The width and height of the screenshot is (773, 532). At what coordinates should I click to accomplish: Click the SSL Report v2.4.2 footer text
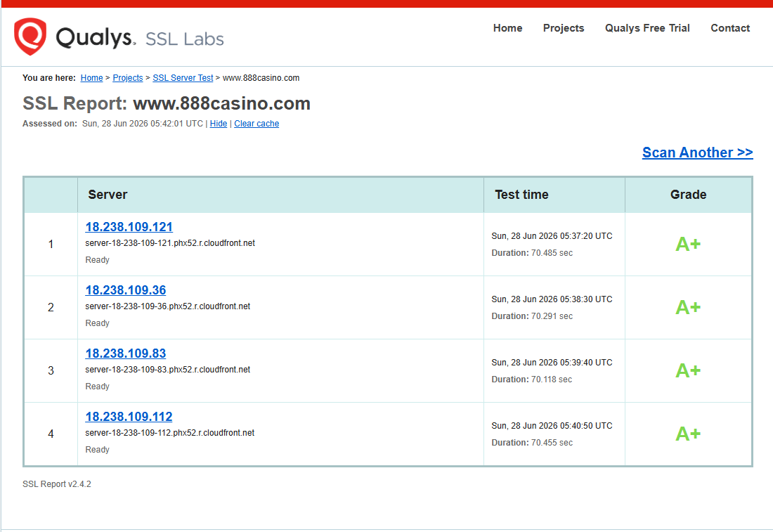point(57,484)
